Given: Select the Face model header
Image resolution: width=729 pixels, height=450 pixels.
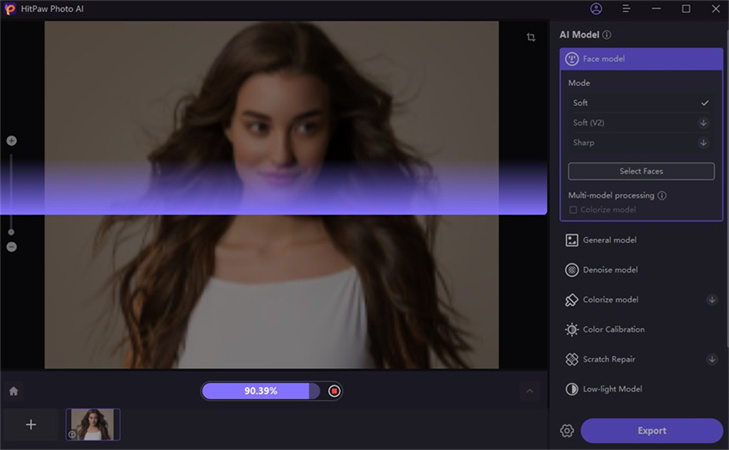Looking at the screenshot, I should pos(641,59).
